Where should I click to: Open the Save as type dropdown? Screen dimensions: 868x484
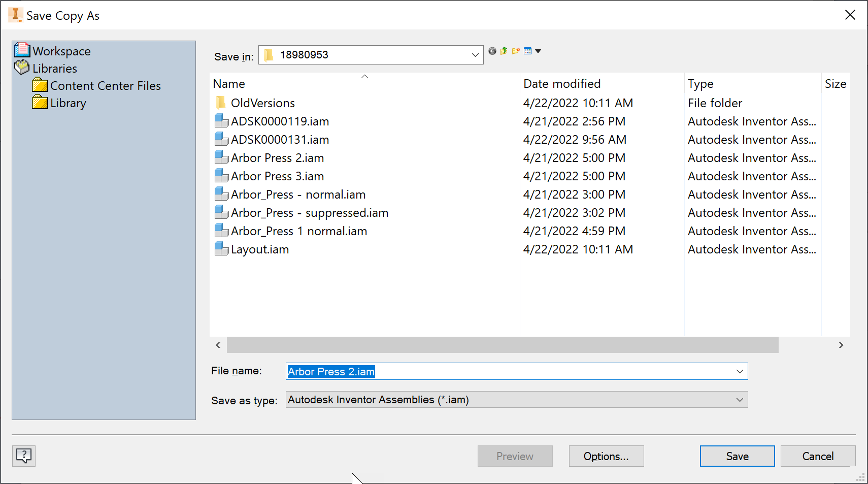pos(740,400)
